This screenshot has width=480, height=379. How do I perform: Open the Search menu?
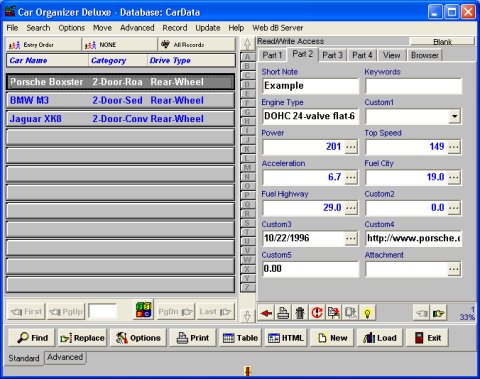[38, 28]
